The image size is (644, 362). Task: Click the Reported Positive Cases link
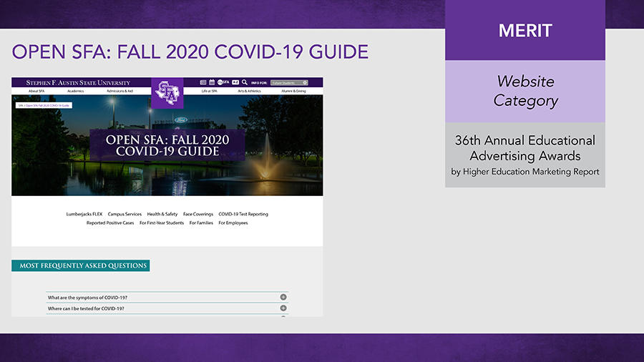(110, 223)
